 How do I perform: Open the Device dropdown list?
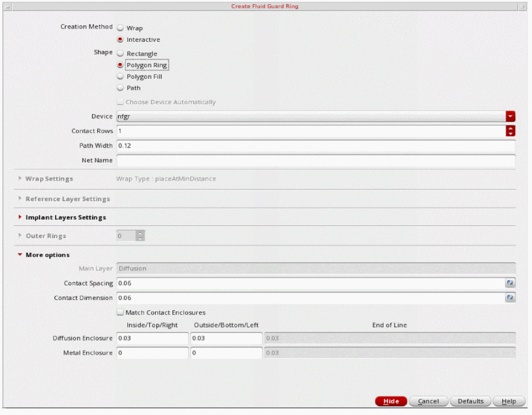[510, 116]
